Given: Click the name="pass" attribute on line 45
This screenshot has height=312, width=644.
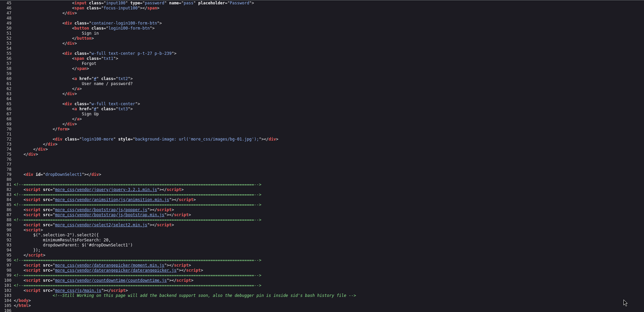Looking at the screenshot, I should 183,3.
